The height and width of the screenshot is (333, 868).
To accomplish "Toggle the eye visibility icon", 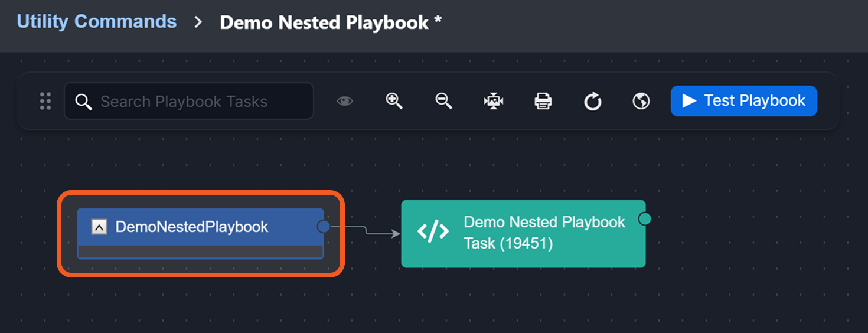I will (345, 102).
